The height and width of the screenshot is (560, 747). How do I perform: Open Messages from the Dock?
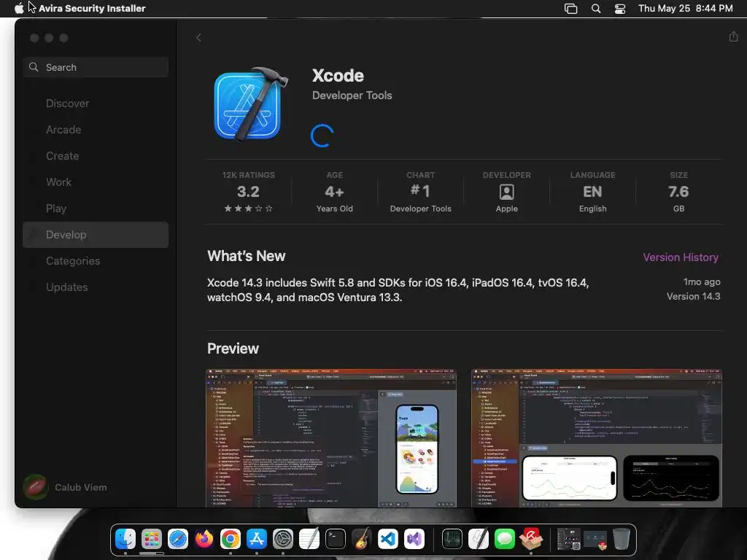505,539
